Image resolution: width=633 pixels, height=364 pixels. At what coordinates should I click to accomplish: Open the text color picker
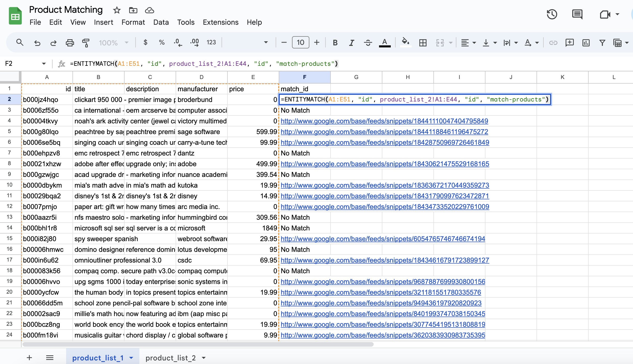tap(385, 43)
